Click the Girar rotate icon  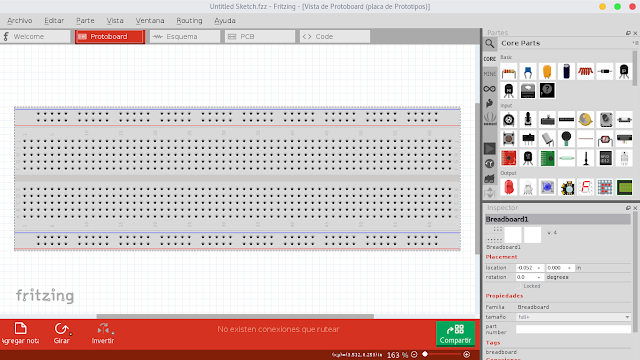[62, 329]
